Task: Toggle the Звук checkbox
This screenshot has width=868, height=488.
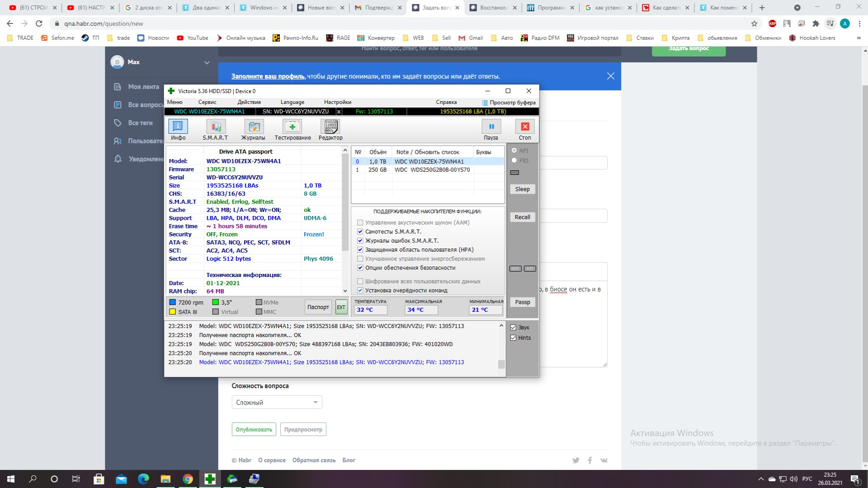Action: coord(513,328)
